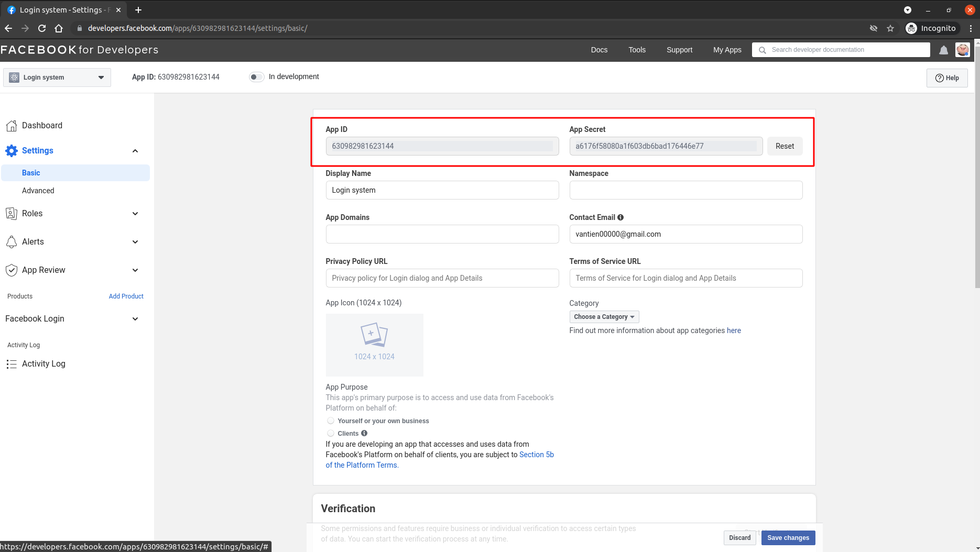980x552 pixels.
Task: Select Yourself or your own business
Action: (331, 421)
